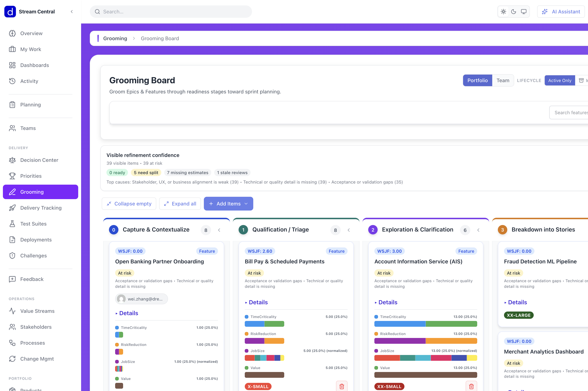This screenshot has height=391, width=588.
Task: Open Value Streams in the sidebar
Action: [x=40, y=311]
